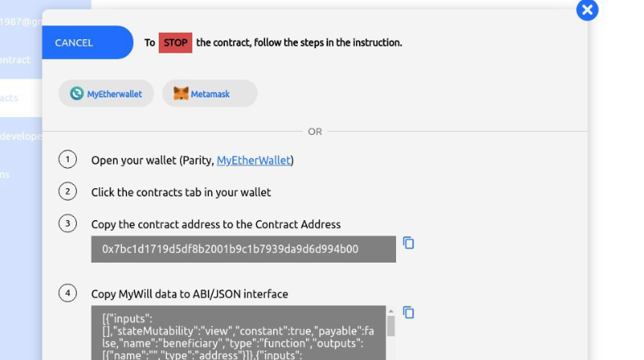Image resolution: width=644 pixels, height=360 pixels.
Task: Click the step 3 circle number icon
Action: point(67,223)
